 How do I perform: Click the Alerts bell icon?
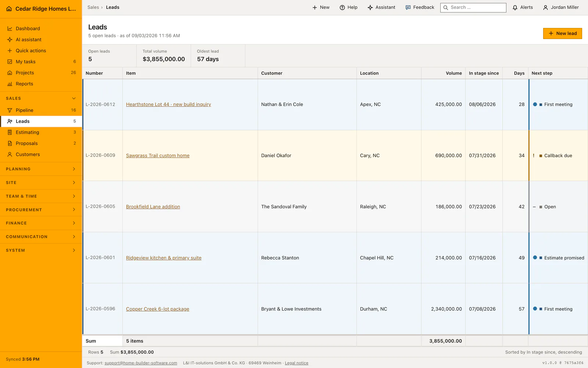point(515,7)
